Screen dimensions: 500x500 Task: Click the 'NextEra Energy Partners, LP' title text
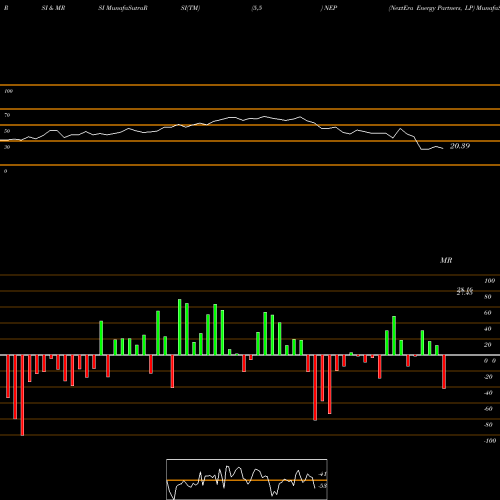click(x=432, y=8)
